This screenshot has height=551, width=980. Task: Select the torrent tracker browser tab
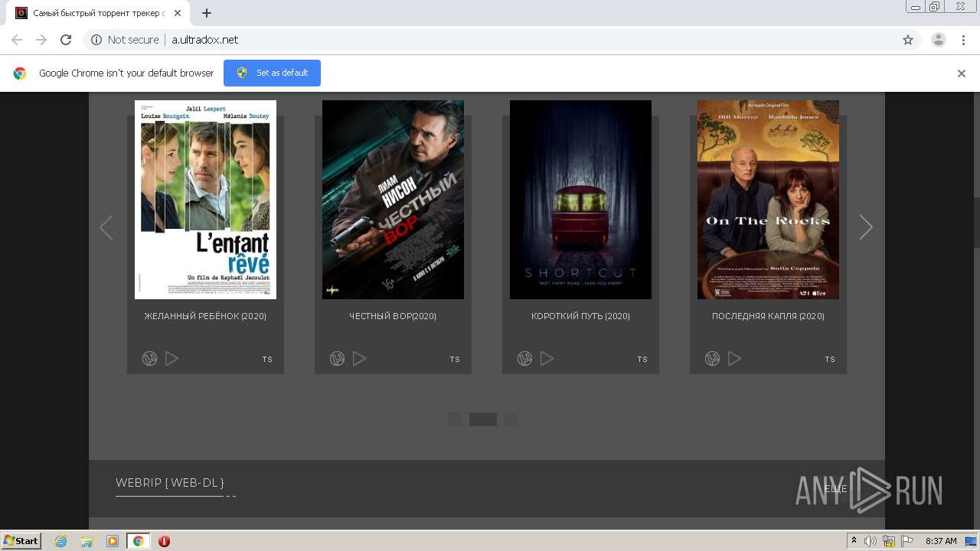click(x=100, y=13)
